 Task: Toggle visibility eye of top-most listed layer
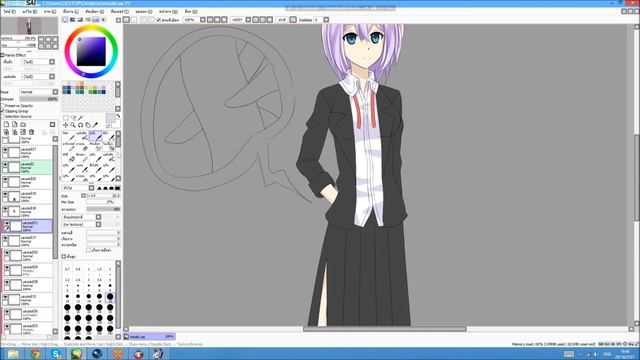point(5,150)
